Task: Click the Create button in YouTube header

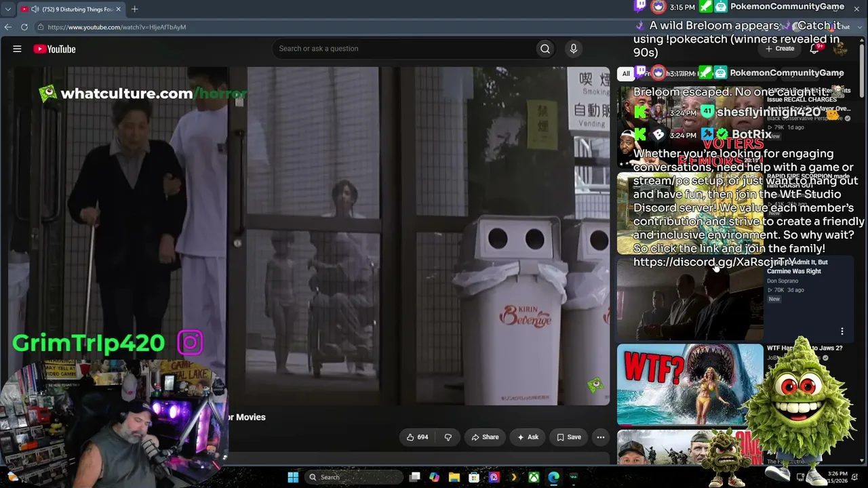Action: pos(780,49)
